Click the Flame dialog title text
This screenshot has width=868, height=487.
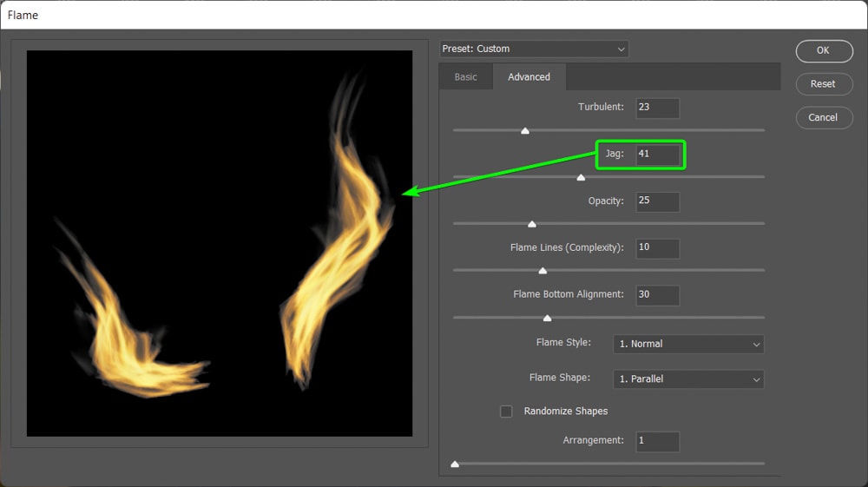click(x=23, y=15)
